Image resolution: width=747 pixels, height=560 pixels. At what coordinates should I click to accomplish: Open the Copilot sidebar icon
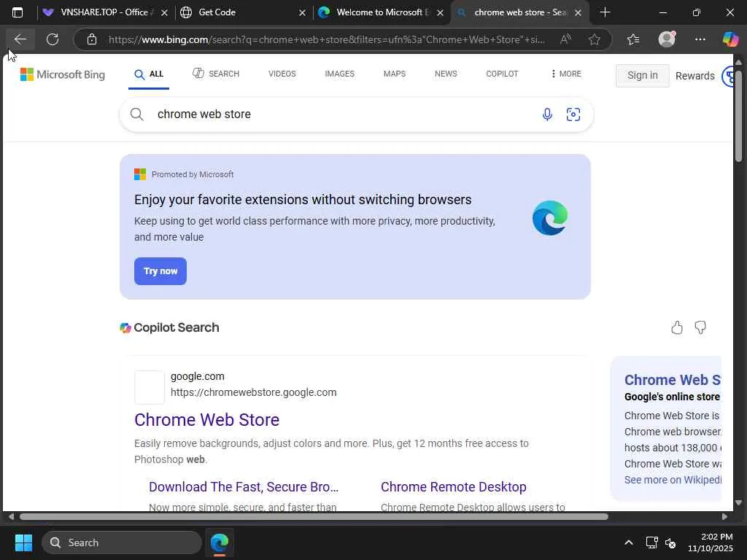tap(730, 39)
